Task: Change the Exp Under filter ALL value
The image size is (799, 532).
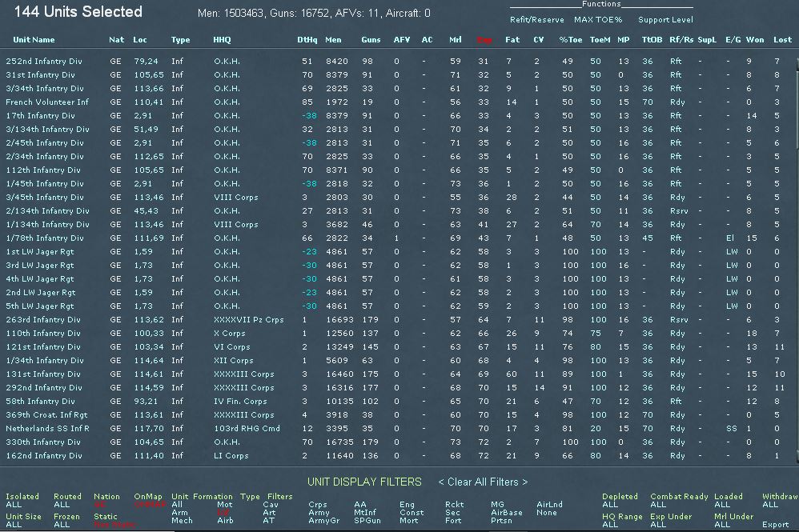Action: coord(658,524)
